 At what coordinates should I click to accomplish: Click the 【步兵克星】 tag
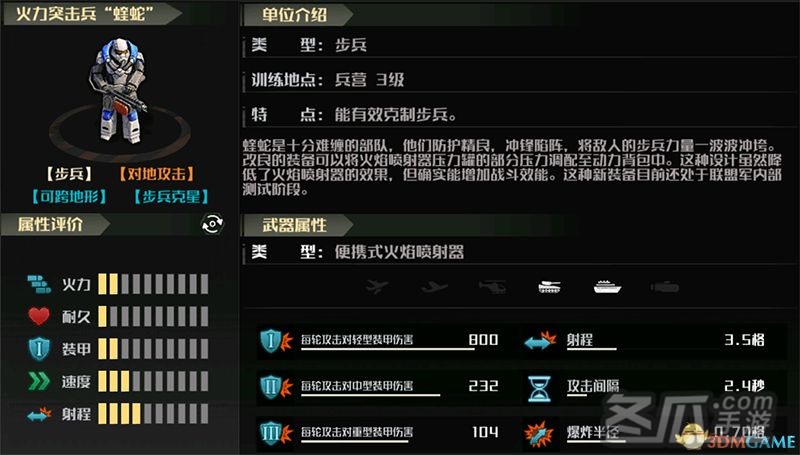click(x=171, y=197)
